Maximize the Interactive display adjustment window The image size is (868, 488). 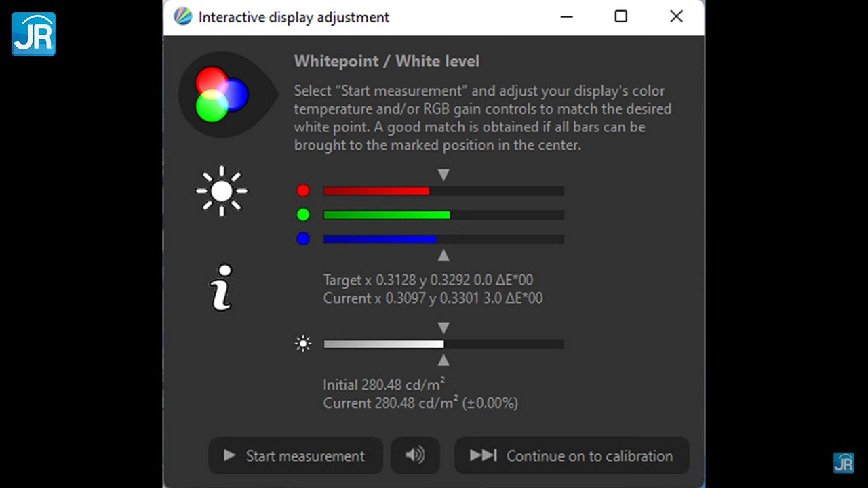pos(620,17)
